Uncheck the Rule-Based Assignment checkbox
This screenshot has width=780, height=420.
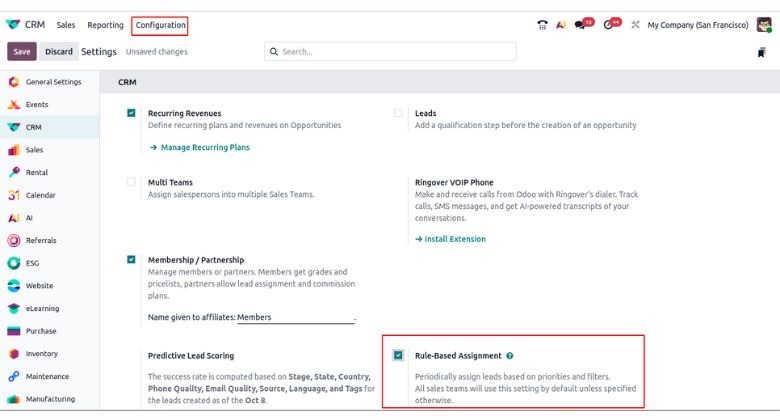click(398, 355)
